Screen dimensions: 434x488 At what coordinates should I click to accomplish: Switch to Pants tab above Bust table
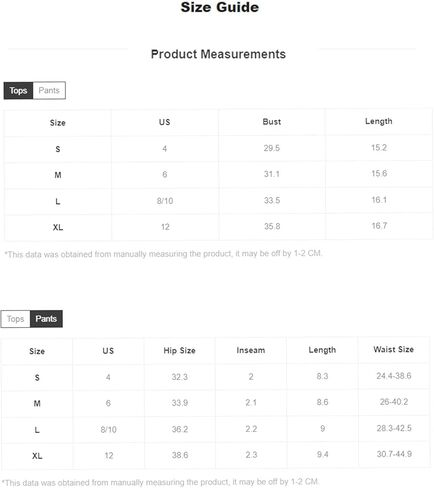49,90
